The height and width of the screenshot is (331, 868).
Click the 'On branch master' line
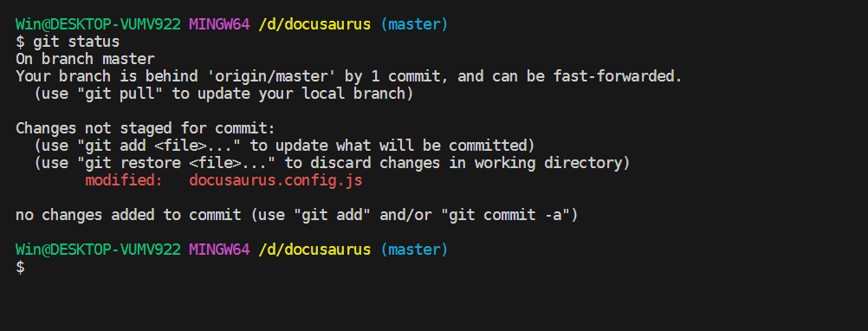click(x=85, y=59)
